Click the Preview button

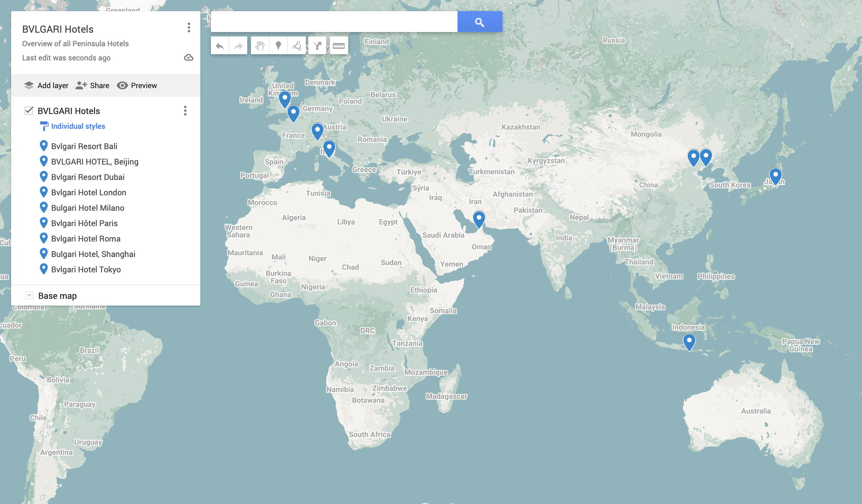point(137,85)
